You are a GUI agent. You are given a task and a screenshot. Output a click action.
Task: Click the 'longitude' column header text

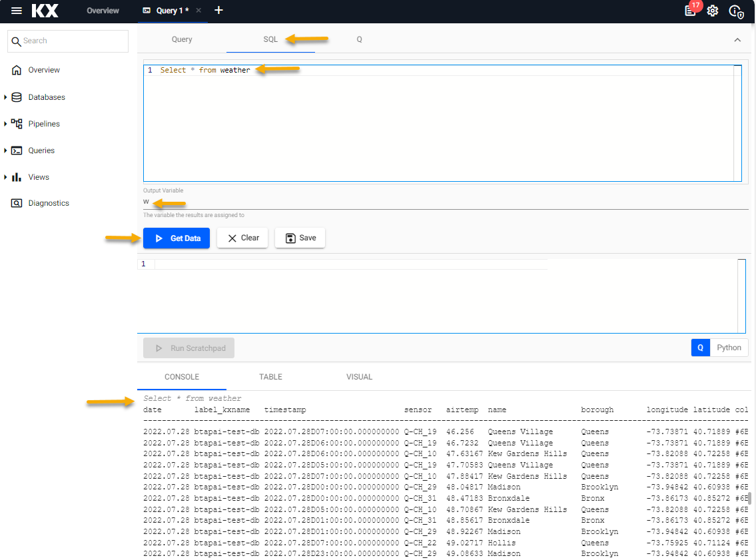click(667, 410)
